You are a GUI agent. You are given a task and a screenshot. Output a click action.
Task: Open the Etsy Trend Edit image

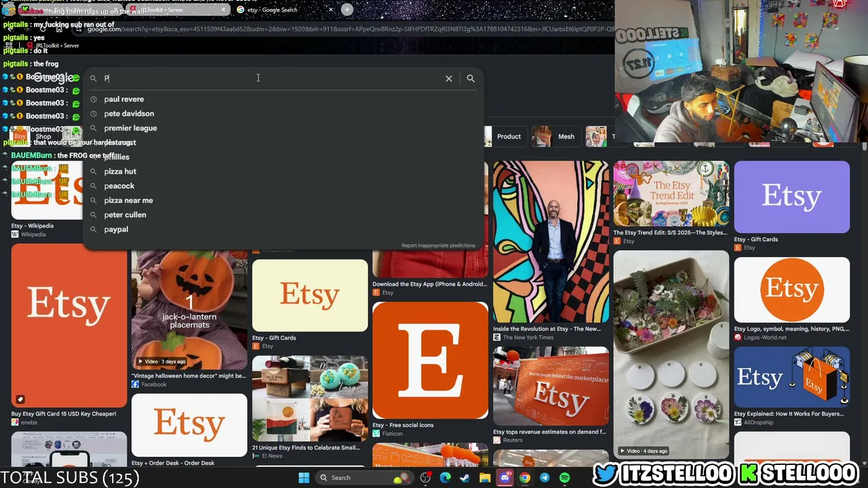tap(671, 193)
